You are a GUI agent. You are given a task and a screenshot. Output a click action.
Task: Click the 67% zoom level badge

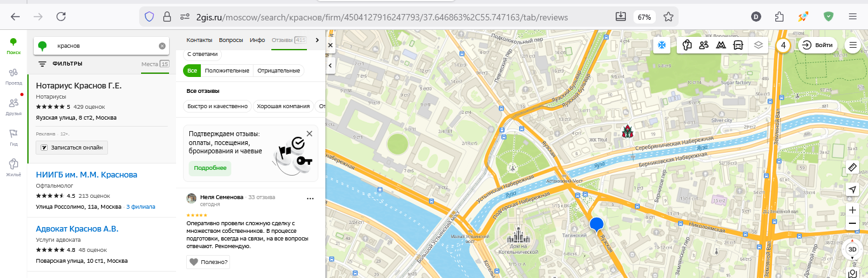click(645, 17)
